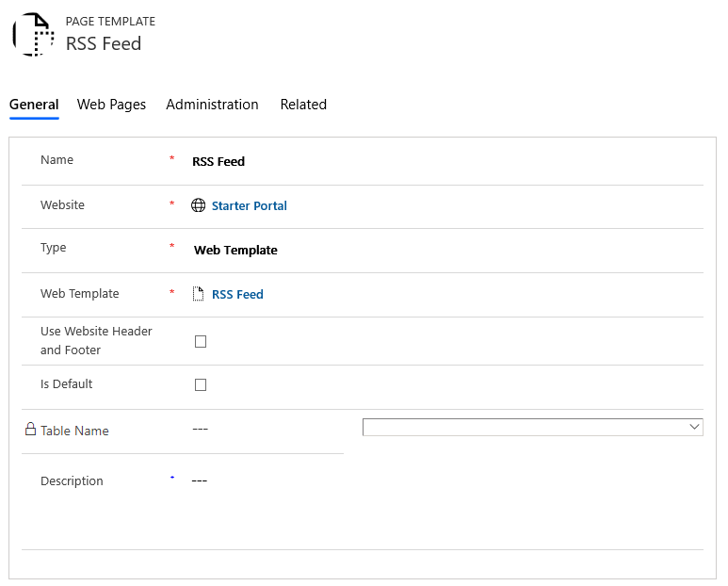Open the Administration tab
Viewport: 728px width, 586px height.
click(212, 105)
